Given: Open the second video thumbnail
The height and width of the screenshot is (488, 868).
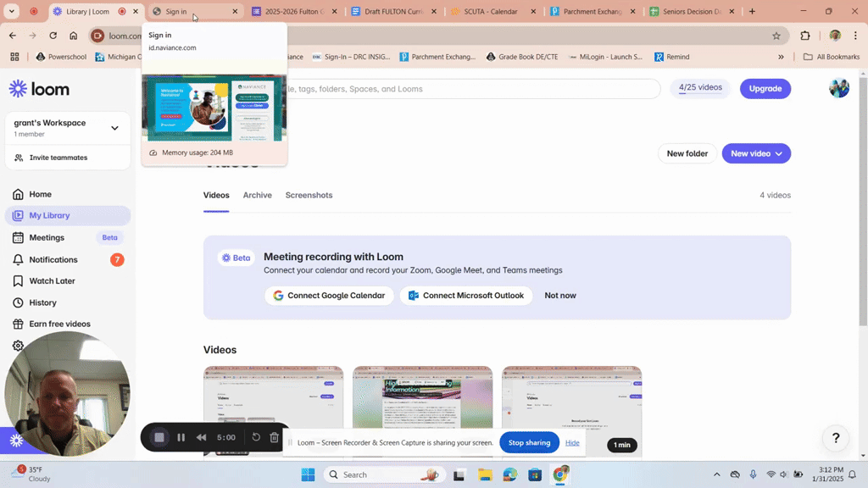Looking at the screenshot, I should click(x=422, y=411).
